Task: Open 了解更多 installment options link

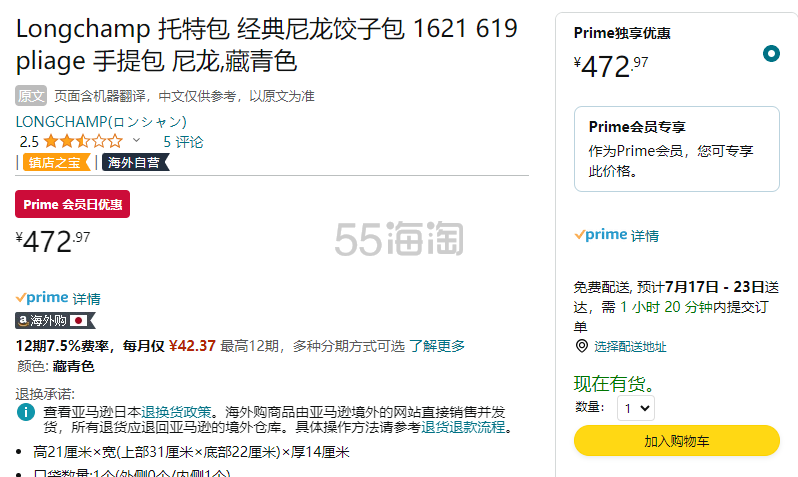Action: (437, 346)
